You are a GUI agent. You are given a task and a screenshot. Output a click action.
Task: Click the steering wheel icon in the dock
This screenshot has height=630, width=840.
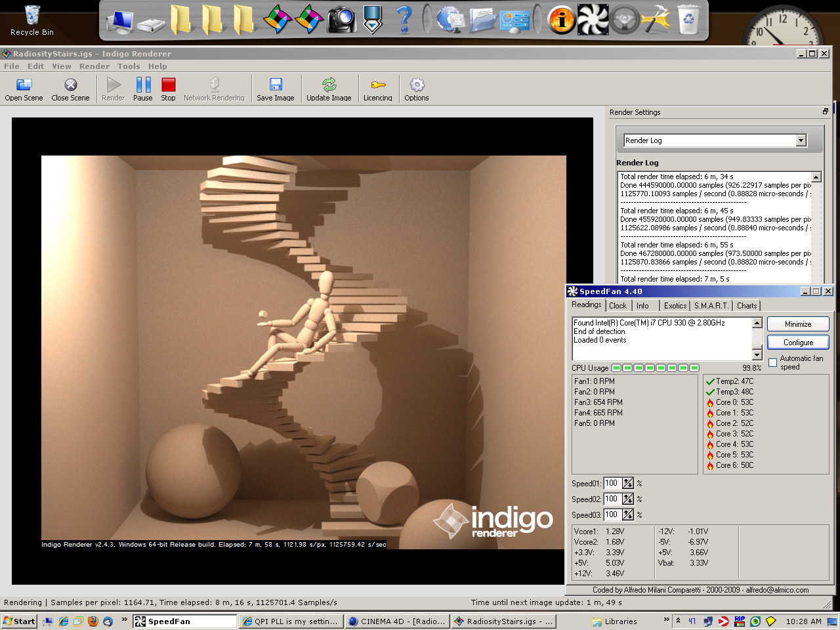(625, 20)
